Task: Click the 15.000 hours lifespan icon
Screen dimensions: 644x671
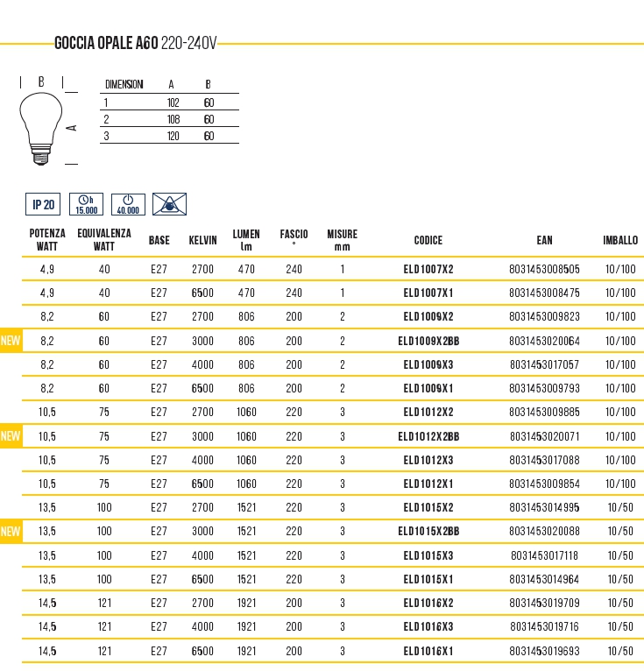Action: [87, 205]
